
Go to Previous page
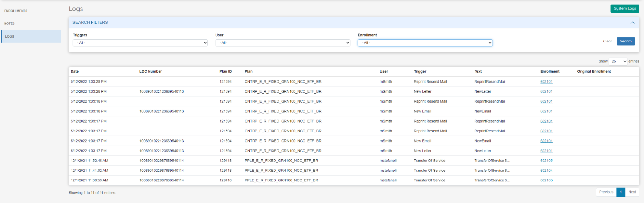[x=606, y=192]
